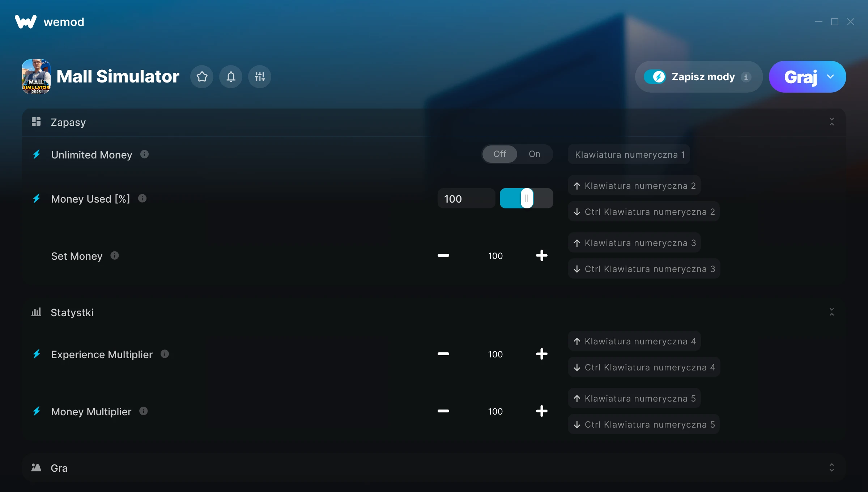Collapse the Statystki section

pos(831,312)
